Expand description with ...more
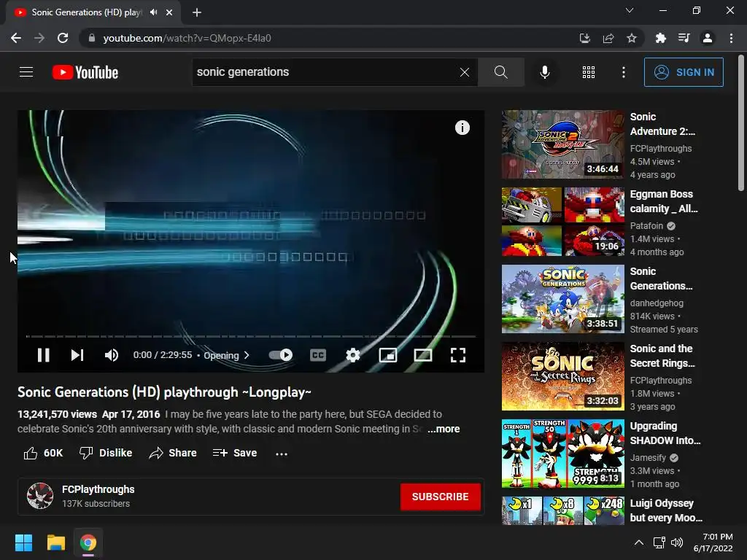 pyautogui.click(x=444, y=429)
